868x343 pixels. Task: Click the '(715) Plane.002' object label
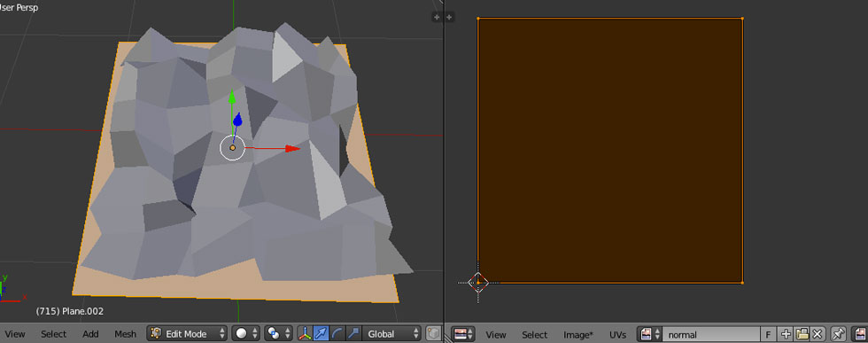point(70,311)
